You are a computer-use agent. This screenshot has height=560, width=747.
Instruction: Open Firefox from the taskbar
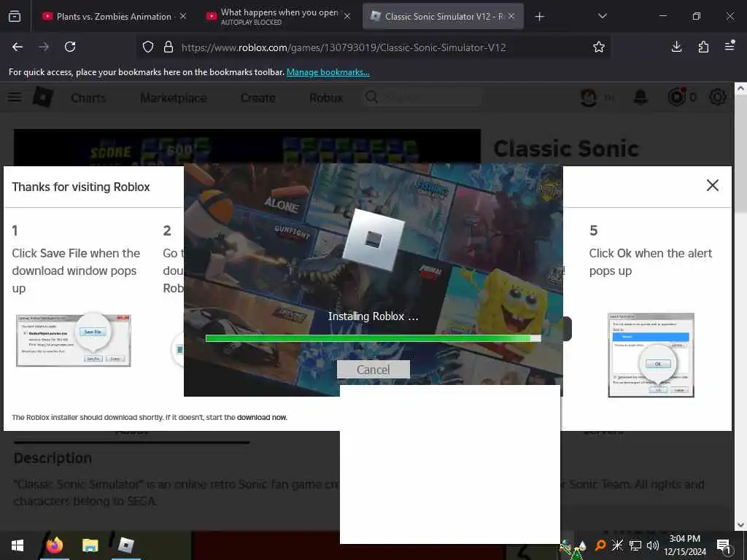[54, 545]
